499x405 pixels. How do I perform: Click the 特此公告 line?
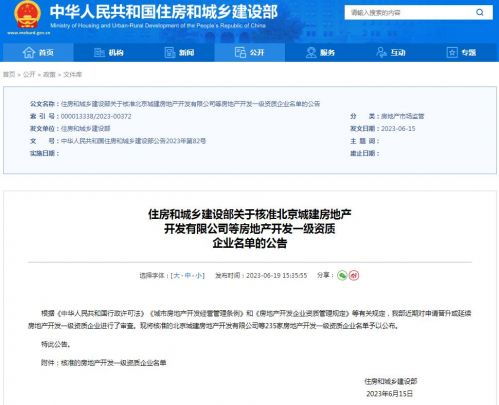point(56,344)
